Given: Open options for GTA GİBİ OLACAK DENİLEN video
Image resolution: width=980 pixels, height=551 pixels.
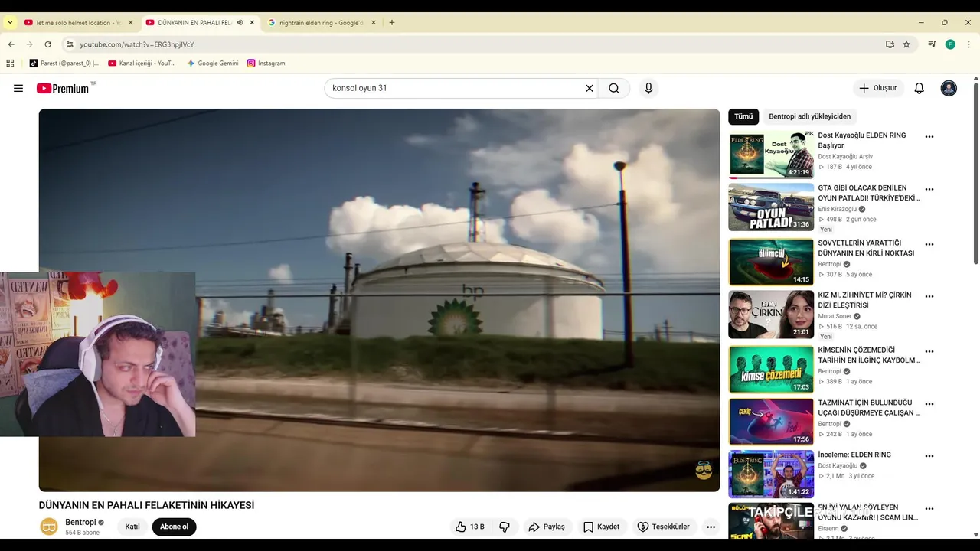Looking at the screenshot, I should click(929, 189).
